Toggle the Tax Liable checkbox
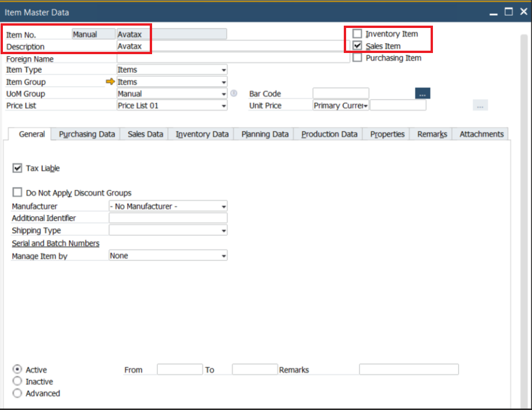 17,168
